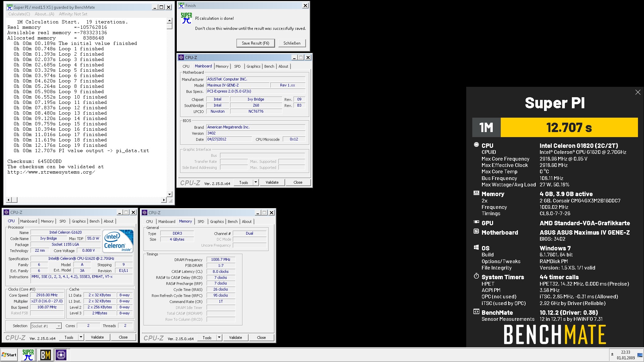Click the xtremesystems.org URL text
Viewport: 644px width, 362px height.
point(51,172)
